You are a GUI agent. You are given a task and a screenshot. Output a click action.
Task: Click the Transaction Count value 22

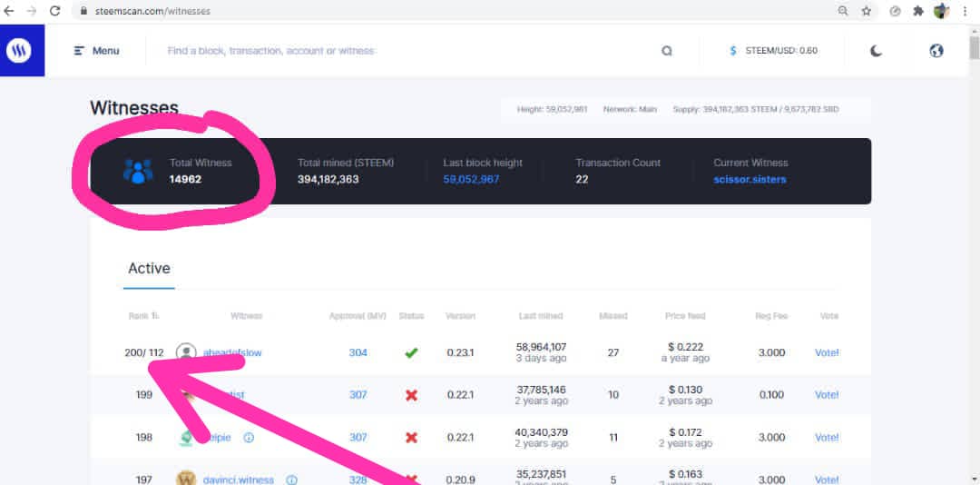click(582, 180)
